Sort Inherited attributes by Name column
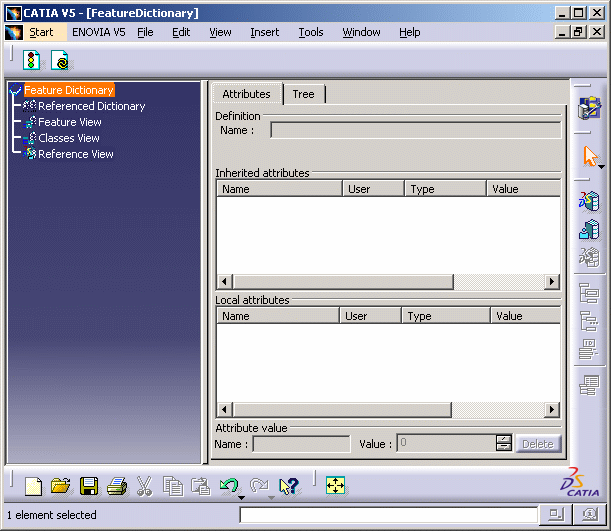Screen dimensions: 611x531 pos(279,189)
